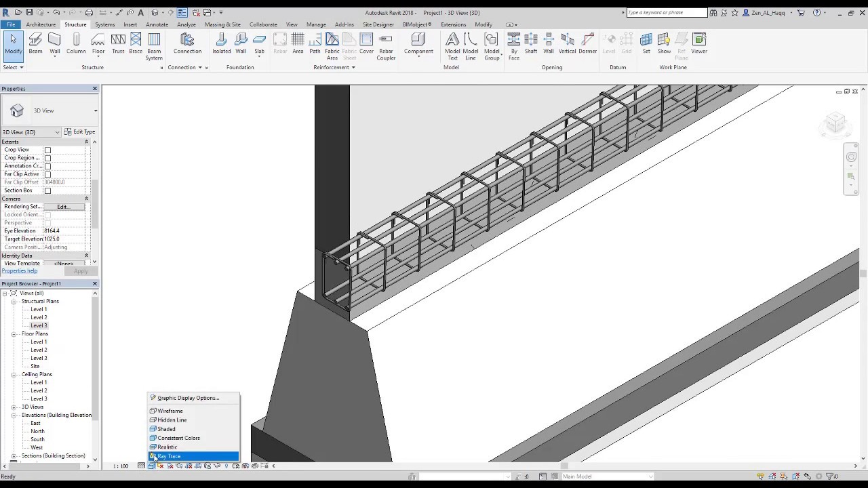Expand the Sections (Building Section) node
Viewport: 868px width, 488px height.
pyautogui.click(x=14, y=456)
